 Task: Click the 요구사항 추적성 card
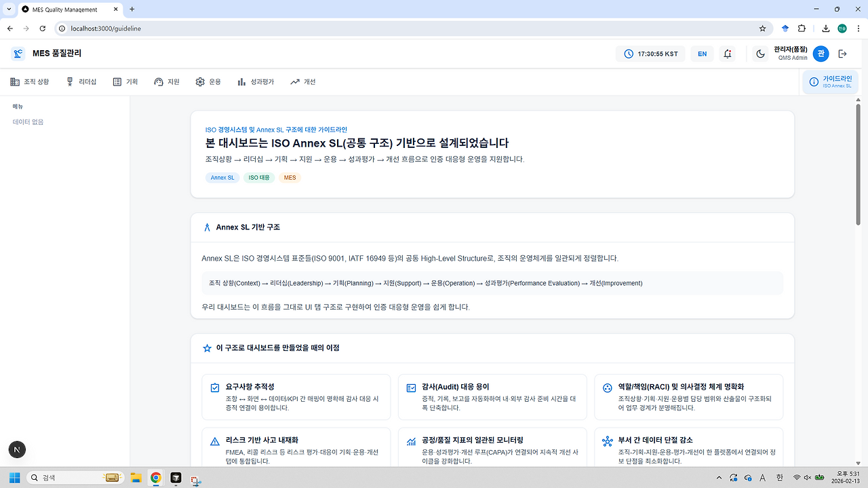(x=296, y=397)
